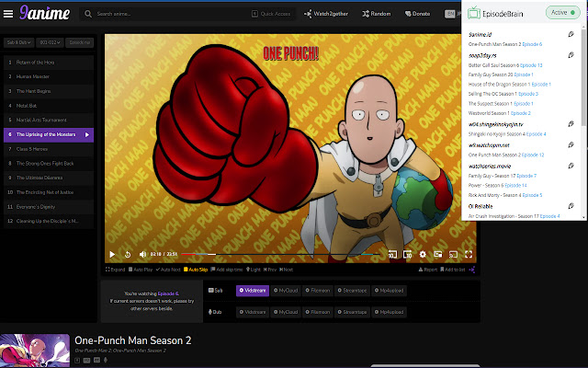Select Sub MyCloud server
The image size is (588, 368).
click(x=286, y=291)
